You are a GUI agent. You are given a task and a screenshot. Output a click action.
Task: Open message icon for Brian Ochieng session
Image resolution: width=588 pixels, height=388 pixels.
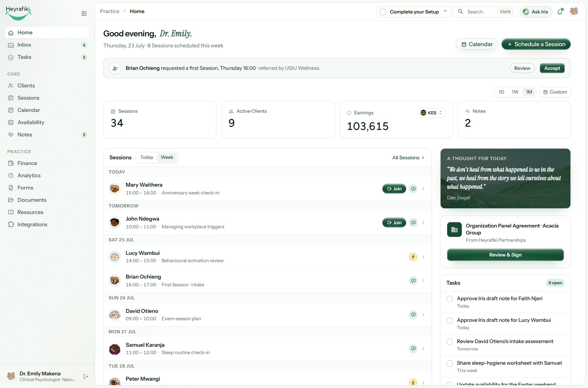pyautogui.click(x=413, y=281)
